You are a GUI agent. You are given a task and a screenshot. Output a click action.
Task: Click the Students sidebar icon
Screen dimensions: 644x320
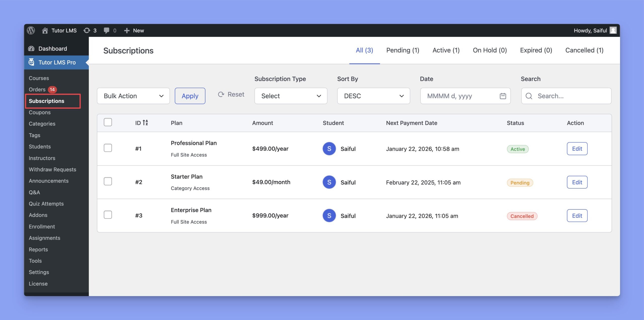40,147
